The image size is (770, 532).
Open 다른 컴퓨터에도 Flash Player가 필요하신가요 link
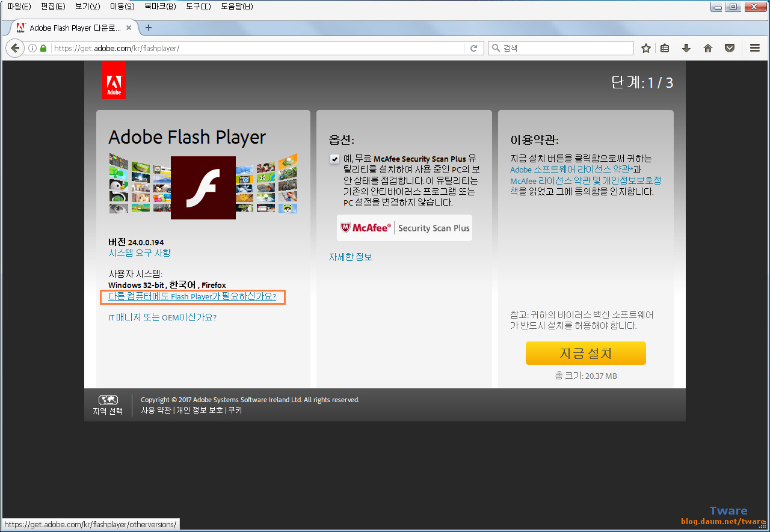[192, 297]
